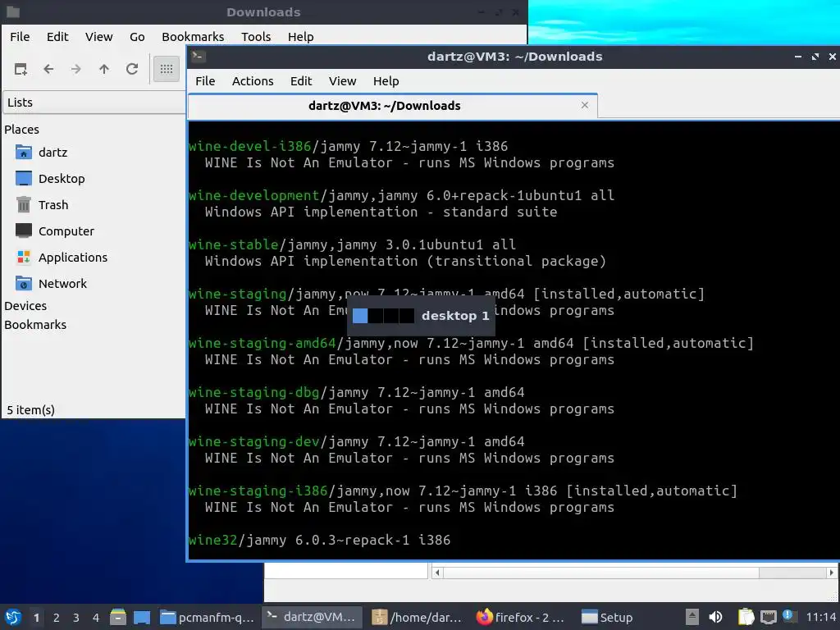Close the dartz@VM3 terminal tab
840x630 pixels.
(x=585, y=105)
